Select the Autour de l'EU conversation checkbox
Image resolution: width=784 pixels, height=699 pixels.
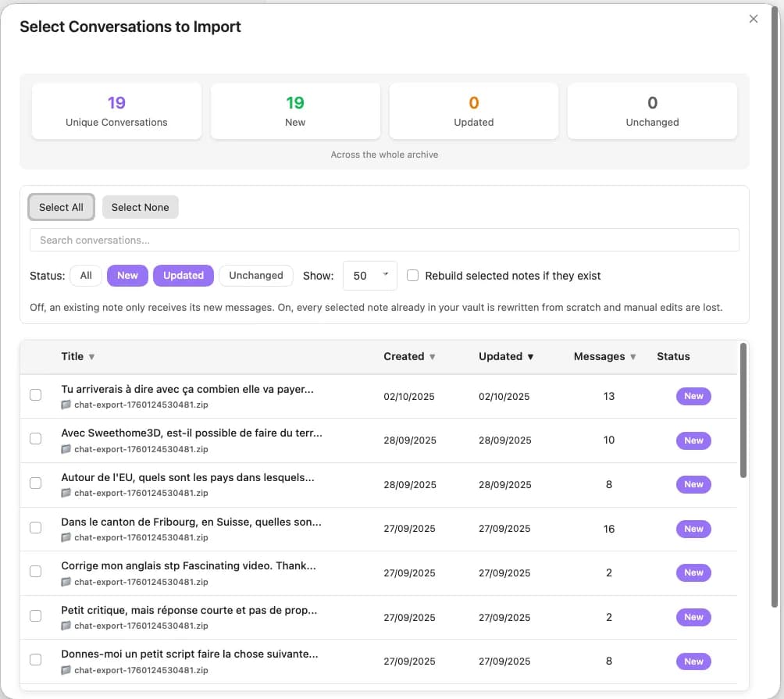pos(35,483)
